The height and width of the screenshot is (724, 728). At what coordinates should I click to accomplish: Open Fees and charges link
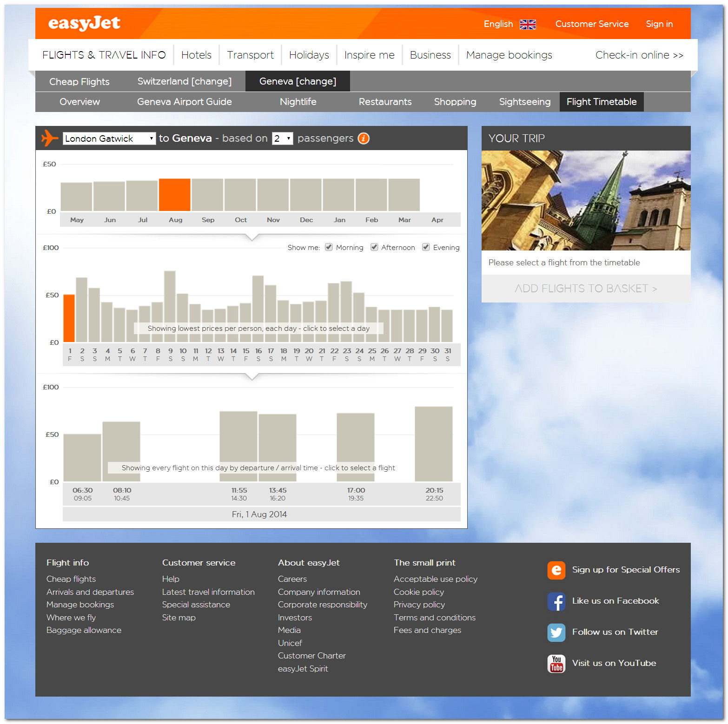427,630
